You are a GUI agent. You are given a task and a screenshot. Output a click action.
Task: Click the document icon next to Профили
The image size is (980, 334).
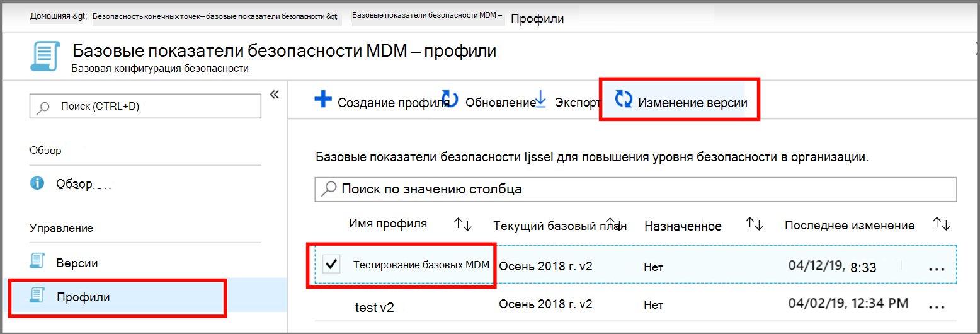[37, 295]
